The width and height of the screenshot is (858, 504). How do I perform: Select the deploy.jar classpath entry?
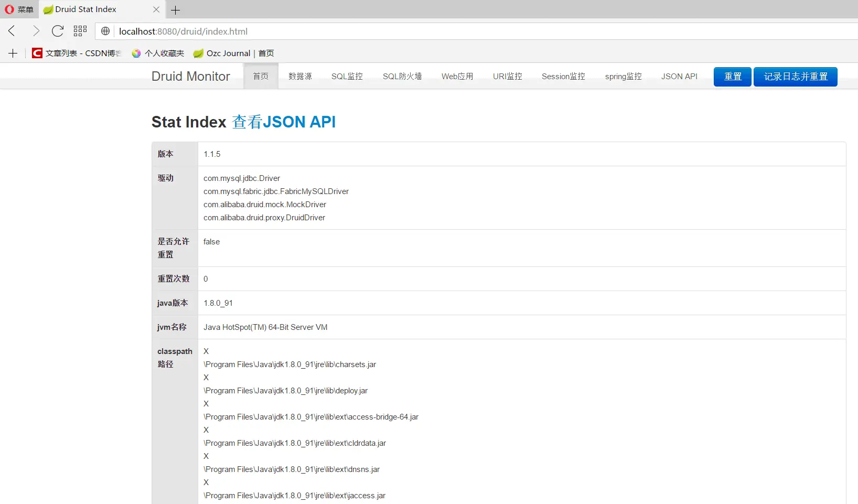pos(286,391)
